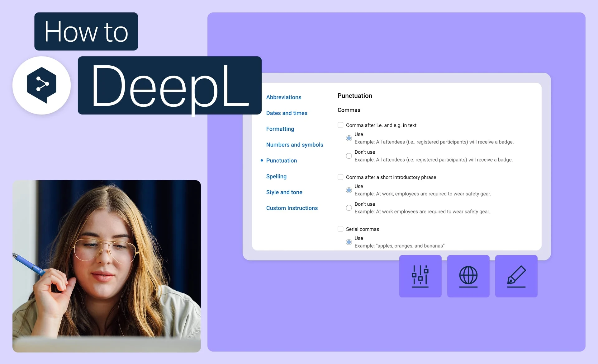Screen dimensions: 598x364
Task: Click example text with 'i.e. registered participants'
Action: (434, 160)
